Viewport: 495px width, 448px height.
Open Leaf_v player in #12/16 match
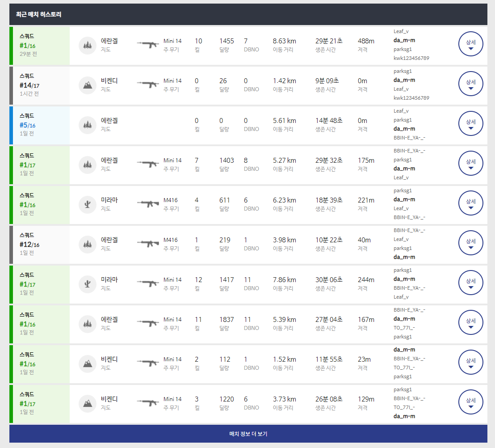click(401, 239)
